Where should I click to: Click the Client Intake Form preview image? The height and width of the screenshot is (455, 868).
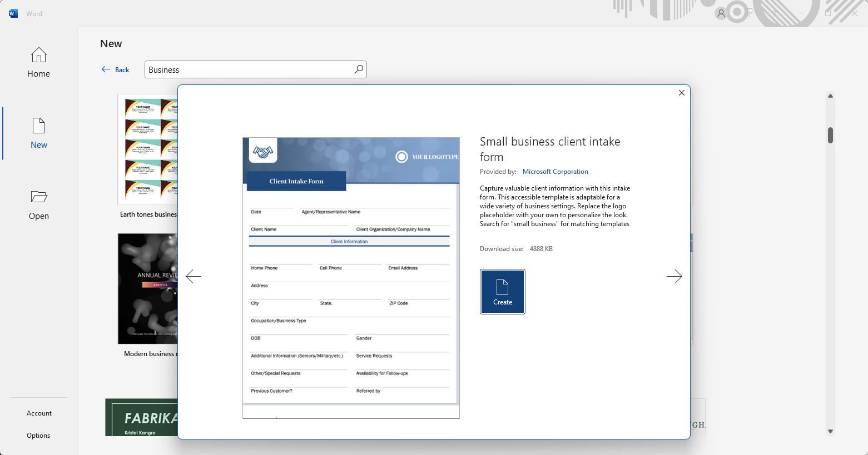(x=351, y=278)
